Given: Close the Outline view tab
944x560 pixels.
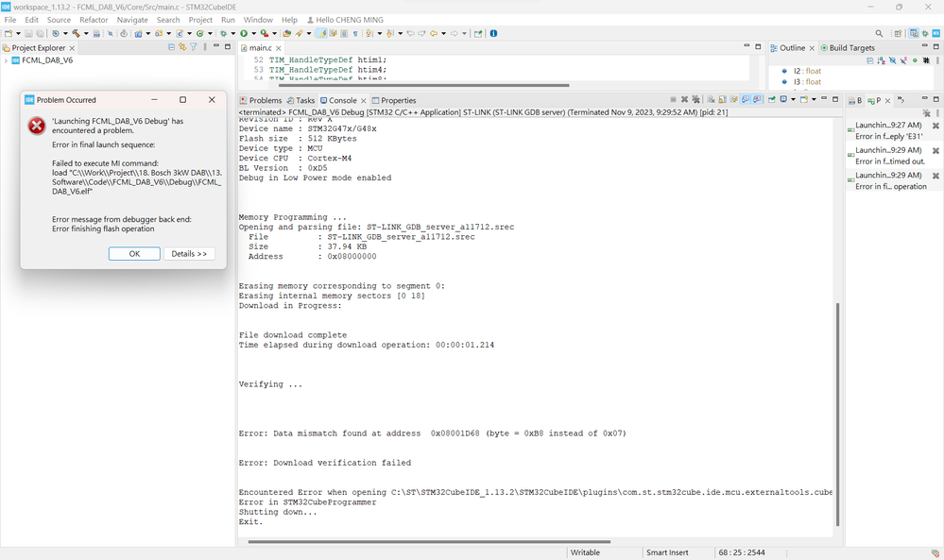Looking at the screenshot, I should [812, 48].
